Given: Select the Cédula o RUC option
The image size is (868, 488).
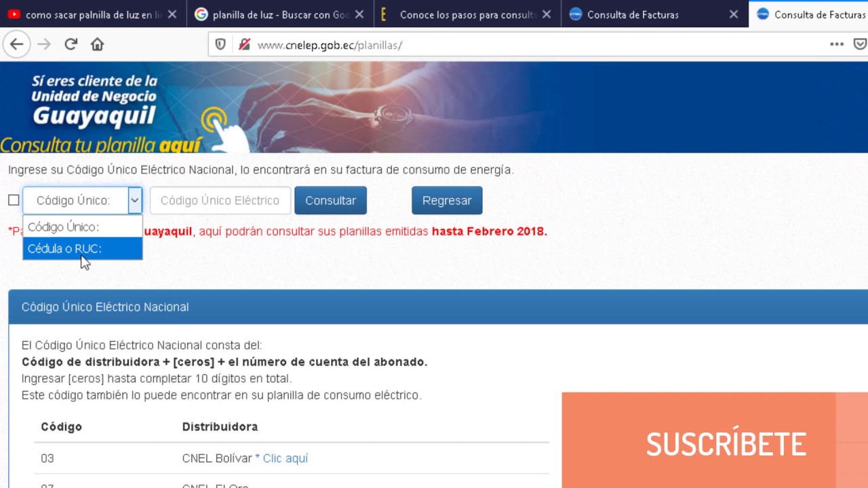Looking at the screenshot, I should pyautogui.click(x=63, y=249).
